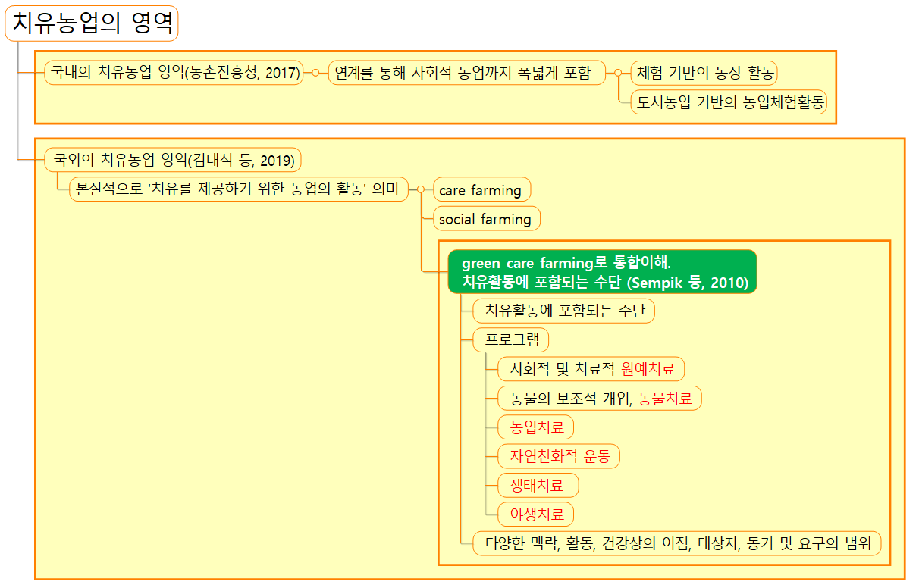Click the 'care farming' topic
Viewport: 919px width, 588px height.
[x=481, y=189]
